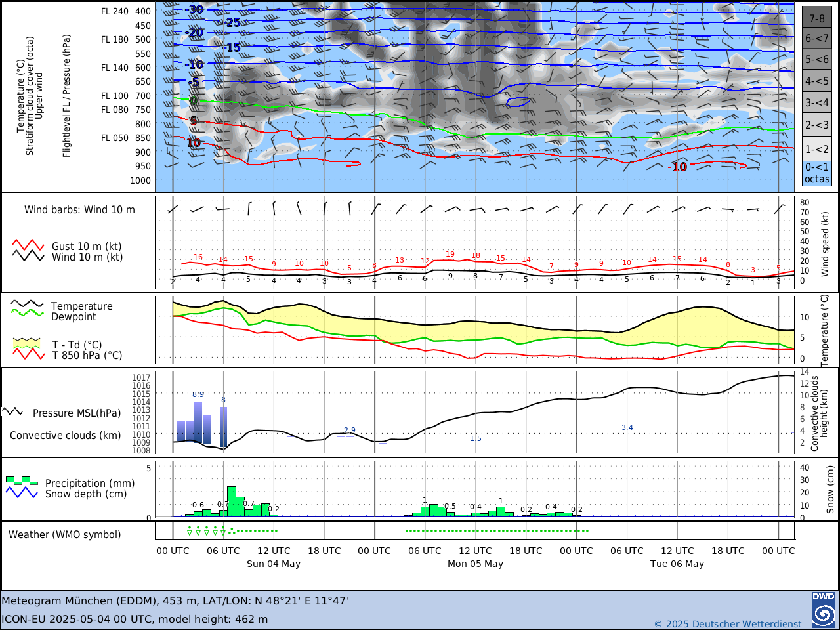Click the DWD logo icon
840x630 pixels.
pos(824,610)
